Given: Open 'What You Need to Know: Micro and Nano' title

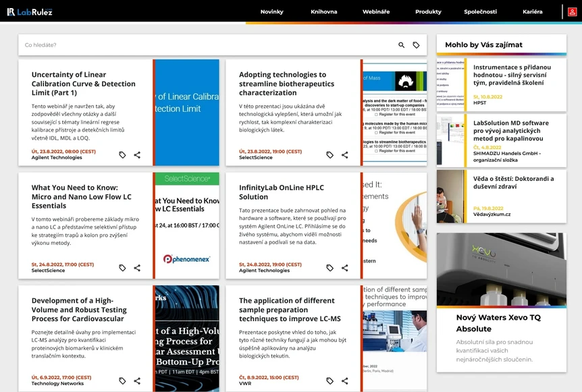Looking at the screenshot, I should click(81, 196).
